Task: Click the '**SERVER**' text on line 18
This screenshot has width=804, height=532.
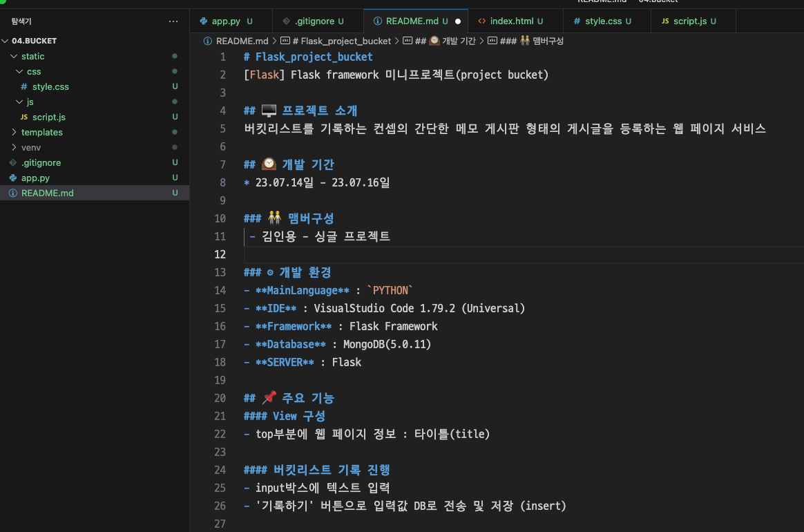Action: [x=285, y=362]
